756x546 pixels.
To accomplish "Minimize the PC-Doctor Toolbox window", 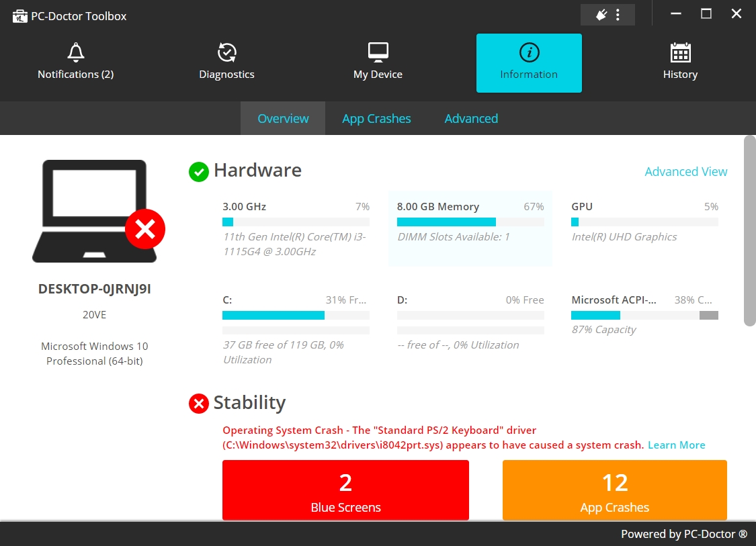I will (x=676, y=14).
